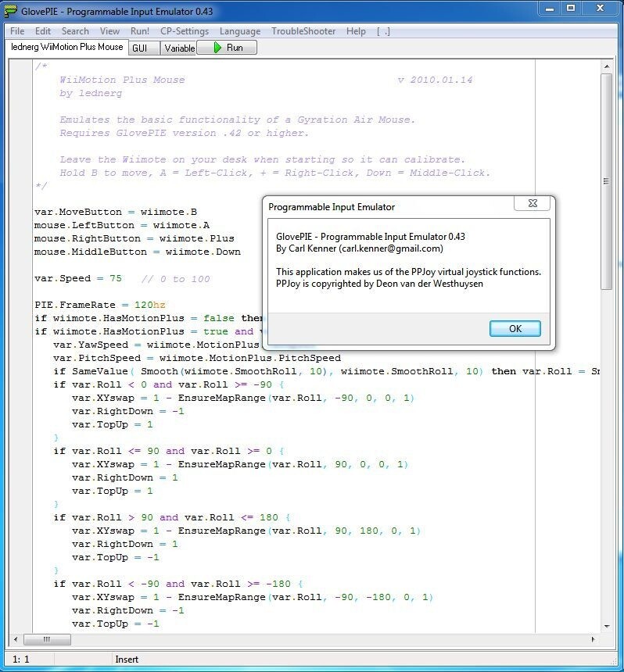Click the line 'var.XYswap = 1 - EnsureMapRange(var.Roll, -90, -180, 0, 1)'
Screen dimensions: 624x672
pos(253,598)
